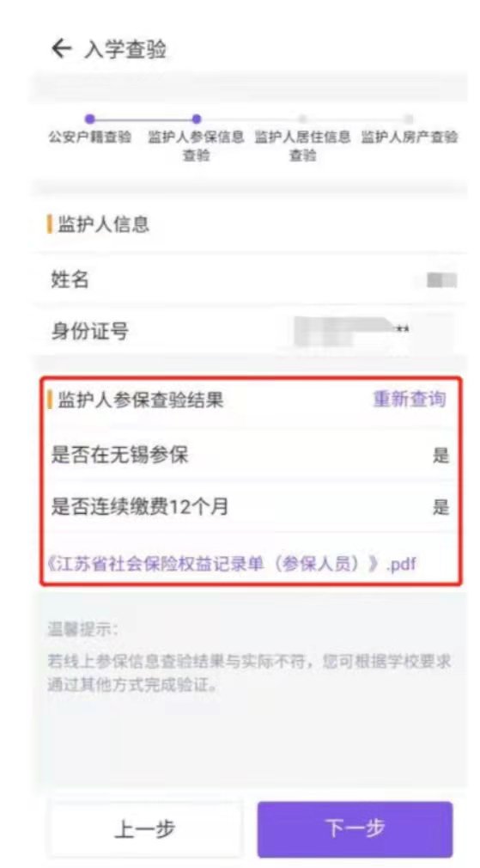Select the 公安户籍查验 step dot
Screen dimensions: 480x868
pos(90,119)
